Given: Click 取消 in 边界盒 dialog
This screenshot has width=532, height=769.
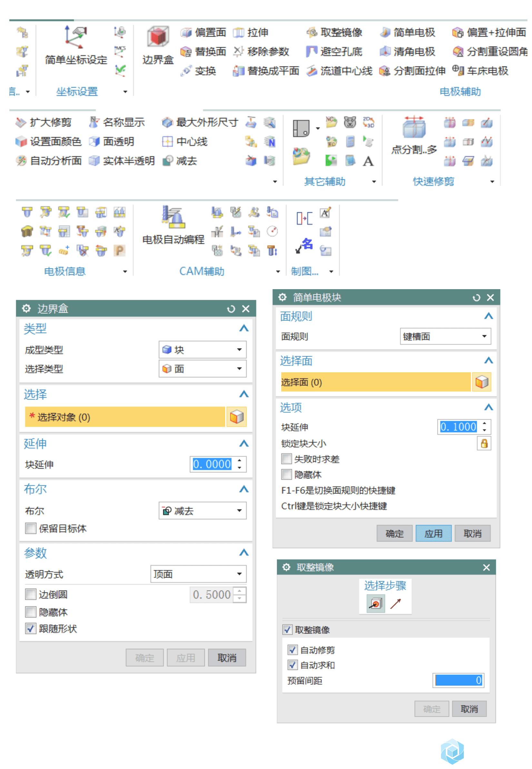Looking at the screenshot, I should 227,658.
